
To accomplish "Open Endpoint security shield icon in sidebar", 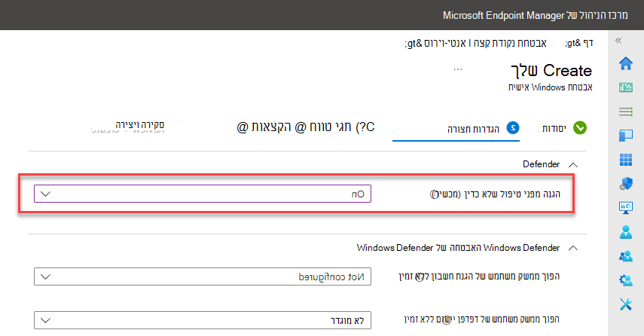I will pyautogui.click(x=625, y=184).
